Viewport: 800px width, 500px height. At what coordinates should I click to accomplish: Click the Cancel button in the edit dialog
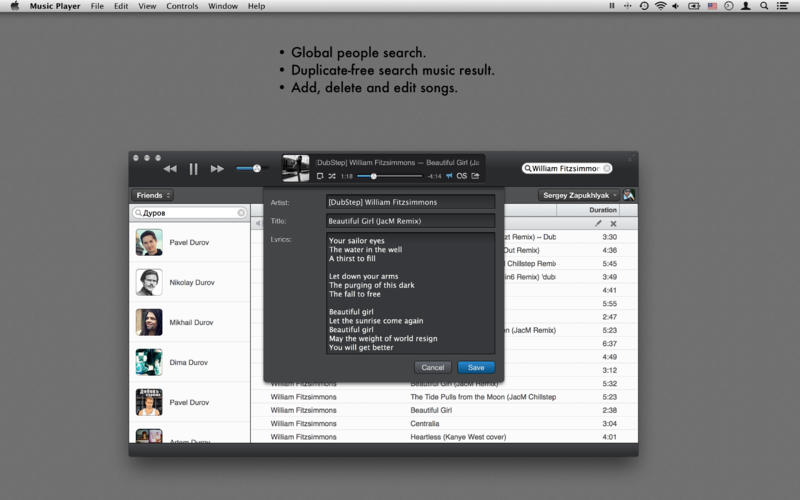(x=433, y=367)
